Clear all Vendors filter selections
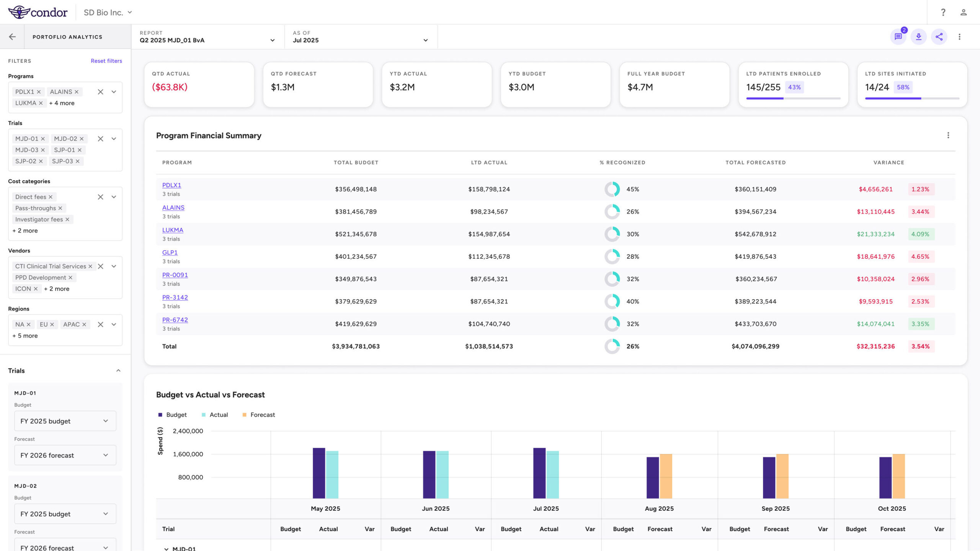Image resolution: width=980 pixels, height=551 pixels. 101,266
